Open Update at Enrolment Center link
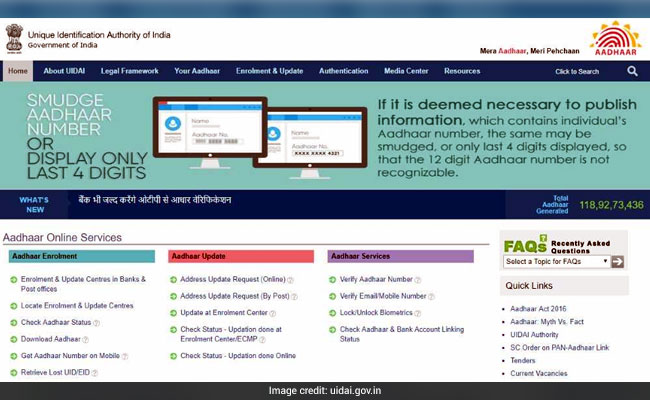 pos(224,313)
